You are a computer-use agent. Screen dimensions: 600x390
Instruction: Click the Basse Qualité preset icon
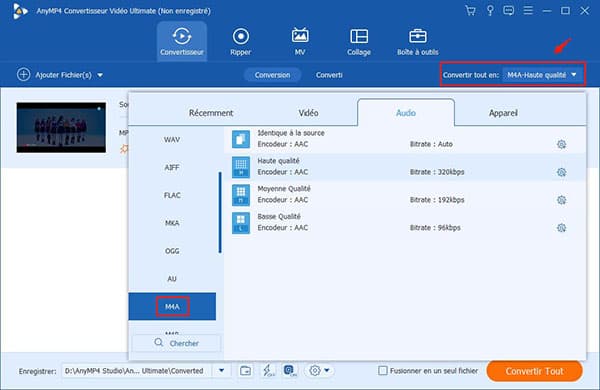click(241, 223)
